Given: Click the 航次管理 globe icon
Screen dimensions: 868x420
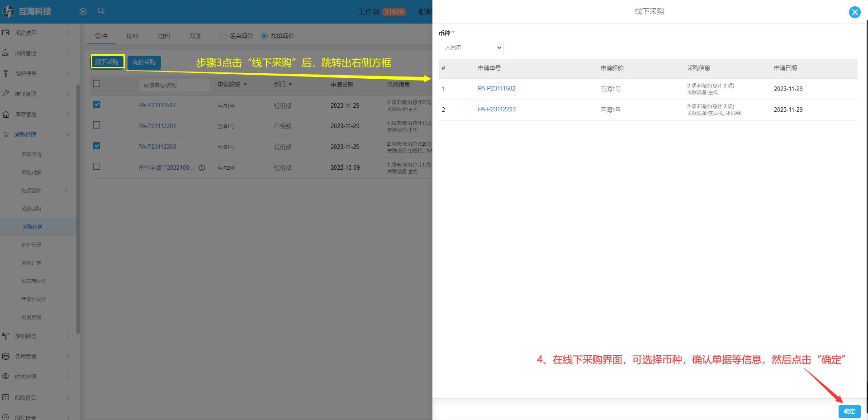Looking at the screenshot, I should click(6, 377).
